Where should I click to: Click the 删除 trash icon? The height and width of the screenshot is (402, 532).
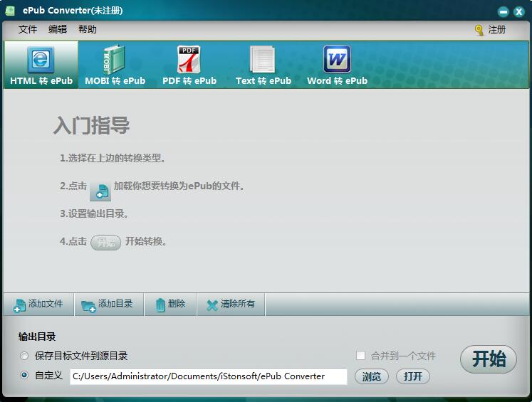(160, 305)
